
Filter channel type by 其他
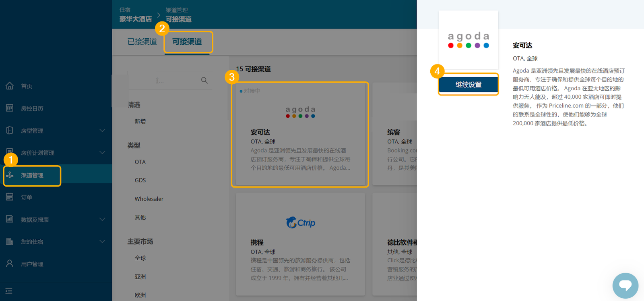pyautogui.click(x=140, y=217)
